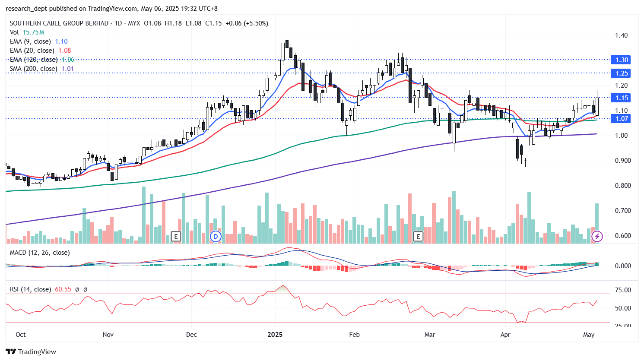Click the 1.40 price axis value
The height and width of the screenshot is (361, 644).
[622, 35]
